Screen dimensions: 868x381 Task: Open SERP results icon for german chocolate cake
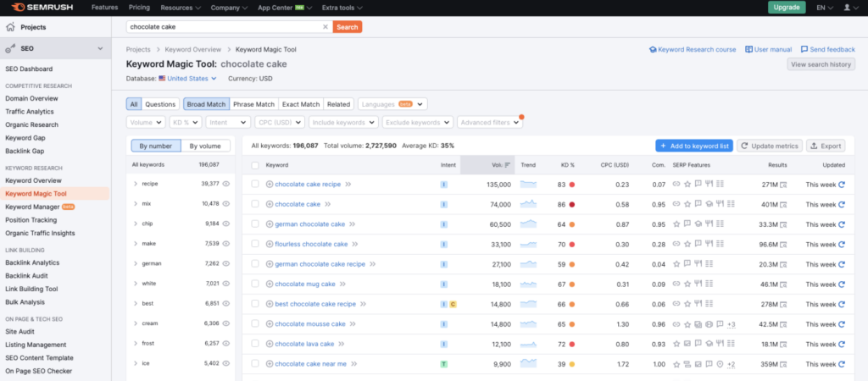782,224
